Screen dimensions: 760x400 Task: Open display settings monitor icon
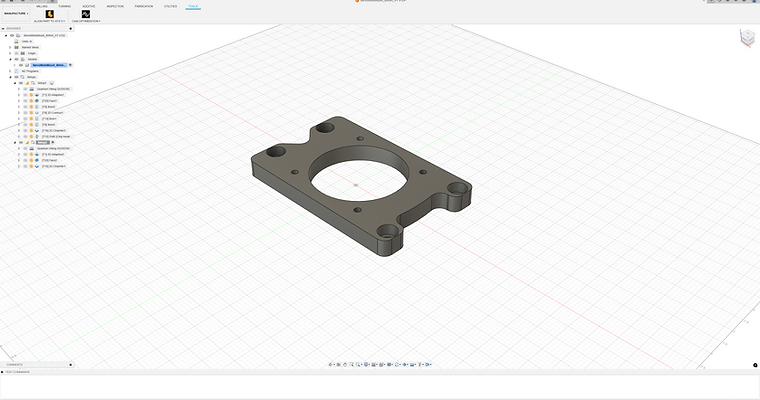coord(366,365)
